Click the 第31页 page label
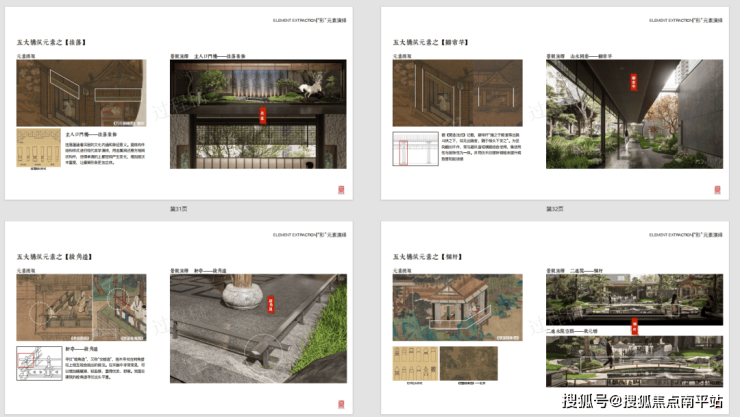The height and width of the screenshot is (417, 740). coord(180,208)
